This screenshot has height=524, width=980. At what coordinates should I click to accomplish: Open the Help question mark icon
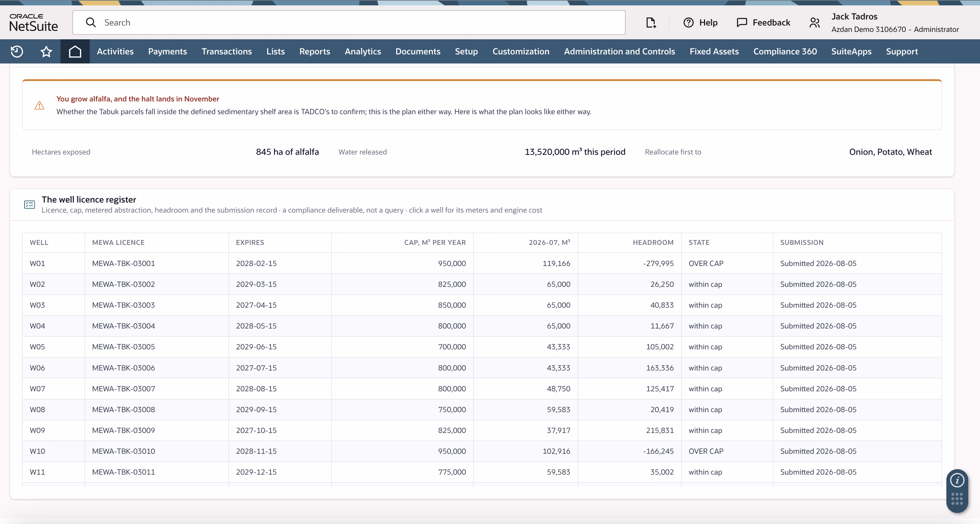pos(688,23)
